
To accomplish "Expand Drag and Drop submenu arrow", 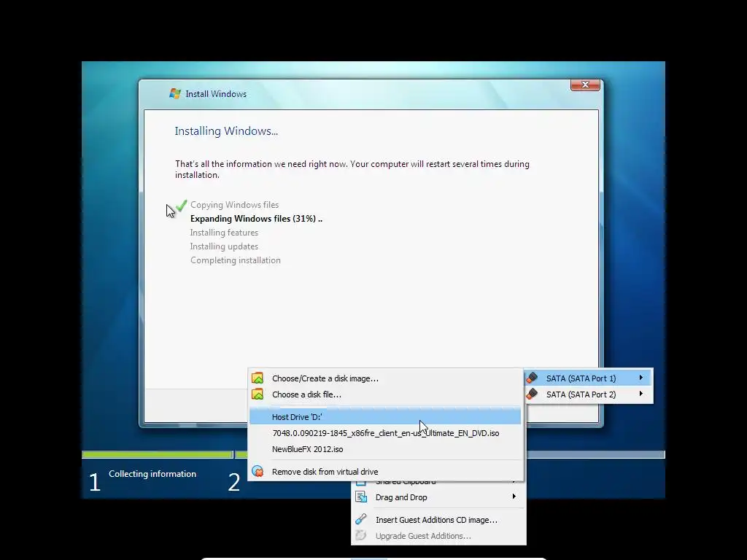I will coord(514,497).
